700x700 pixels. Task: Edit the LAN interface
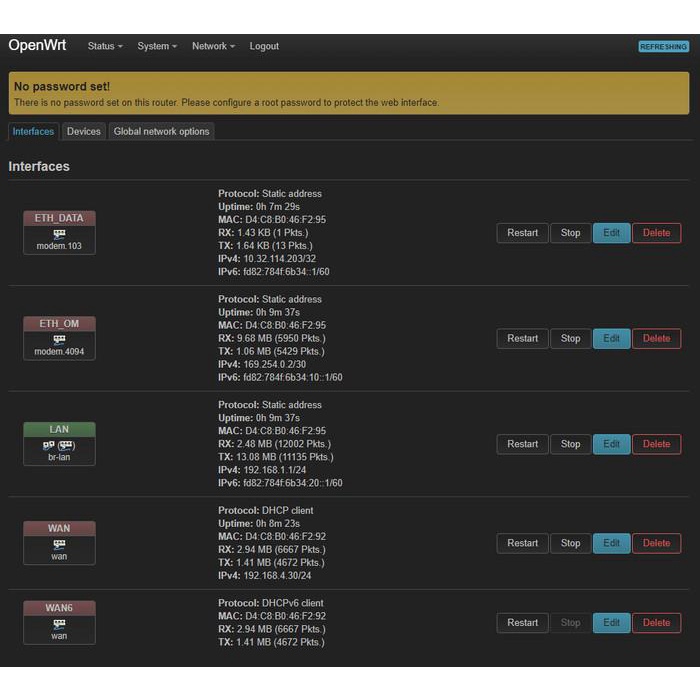click(611, 444)
